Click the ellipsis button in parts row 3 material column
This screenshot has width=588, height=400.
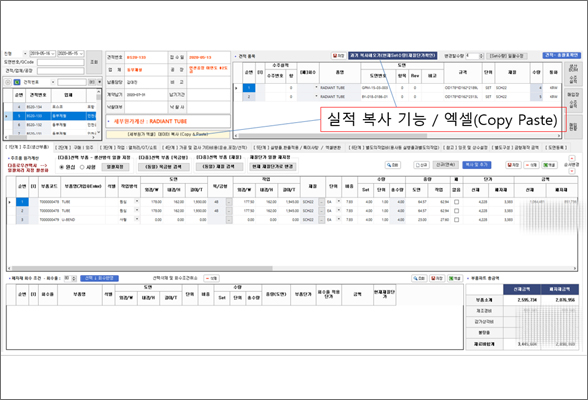321,220
